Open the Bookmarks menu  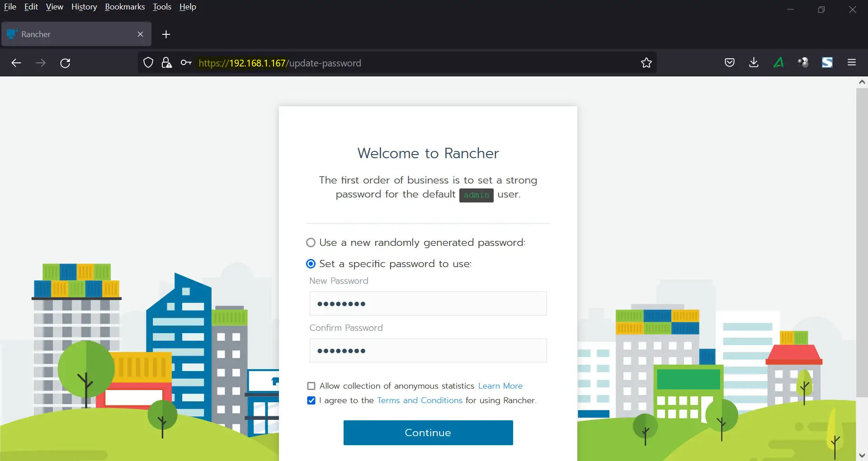coord(125,7)
